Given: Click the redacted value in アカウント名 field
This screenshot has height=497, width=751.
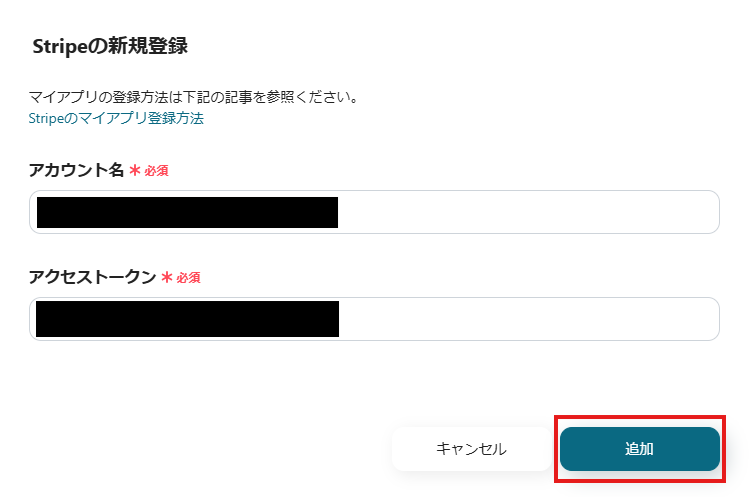Looking at the screenshot, I should (x=187, y=213).
